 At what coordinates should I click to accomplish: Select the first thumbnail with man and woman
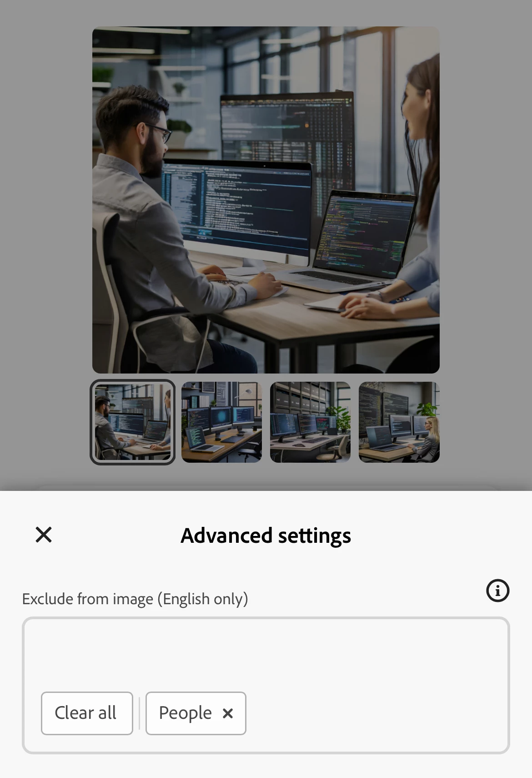(x=133, y=422)
